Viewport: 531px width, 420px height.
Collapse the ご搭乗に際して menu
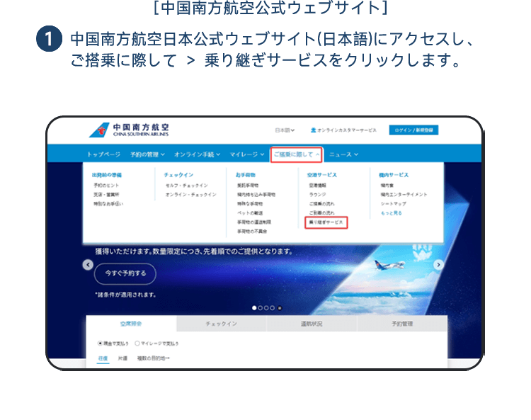296,154
